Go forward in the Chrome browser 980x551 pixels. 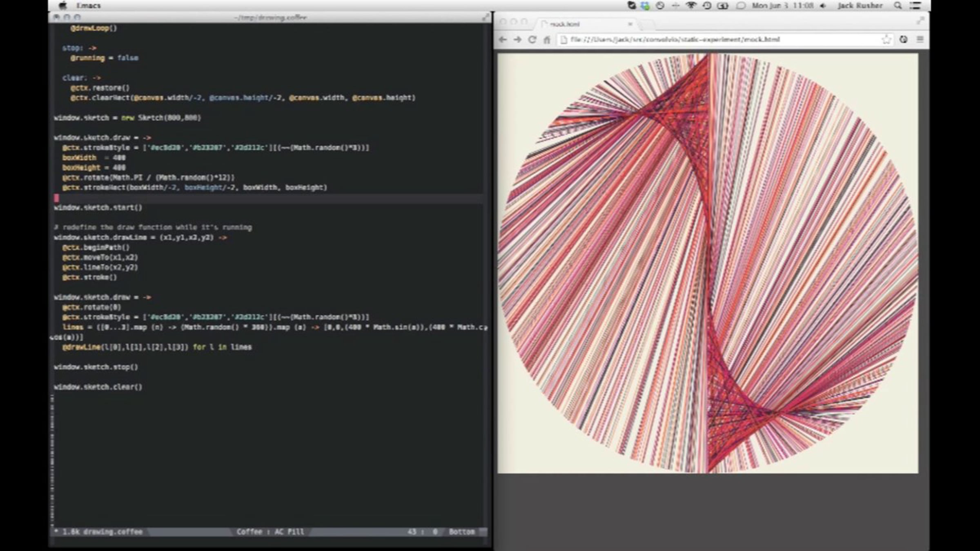pyautogui.click(x=517, y=40)
